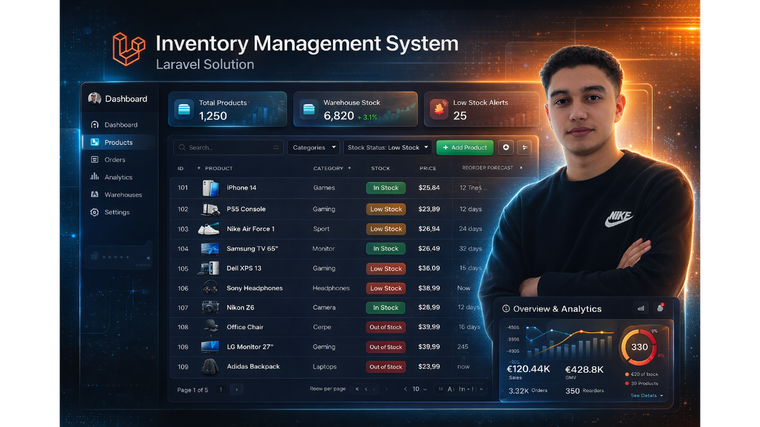Click the Add Product button
The height and width of the screenshot is (427, 760).
pyautogui.click(x=465, y=147)
